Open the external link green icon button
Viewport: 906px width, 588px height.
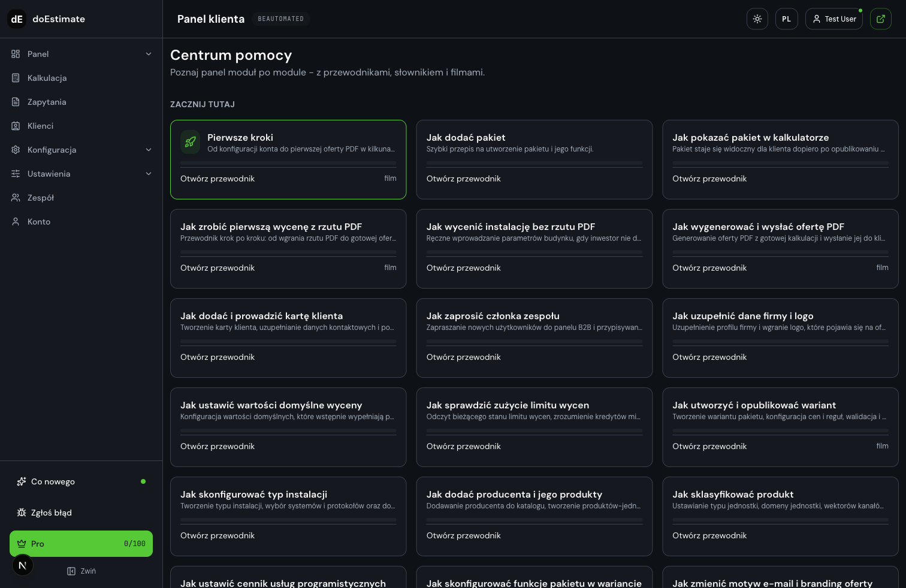coord(881,19)
